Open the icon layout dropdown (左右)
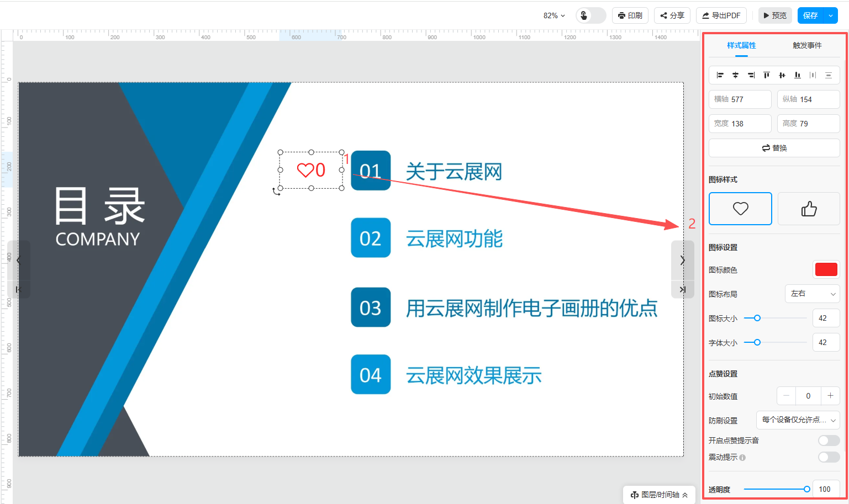This screenshot has width=849, height=504. pyautogui.click(x=812, y=294)
